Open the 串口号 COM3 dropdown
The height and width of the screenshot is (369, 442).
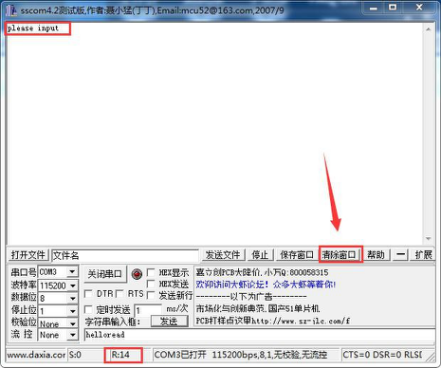coord(72,272)
